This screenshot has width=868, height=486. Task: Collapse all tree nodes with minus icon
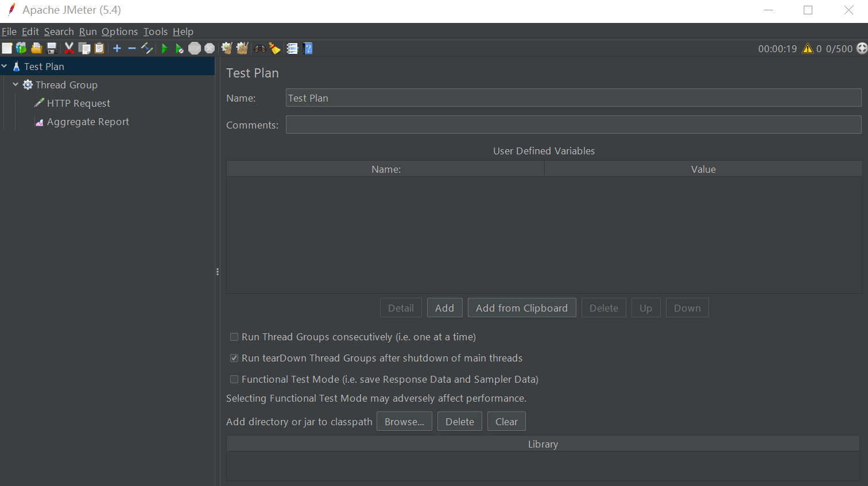132,48
